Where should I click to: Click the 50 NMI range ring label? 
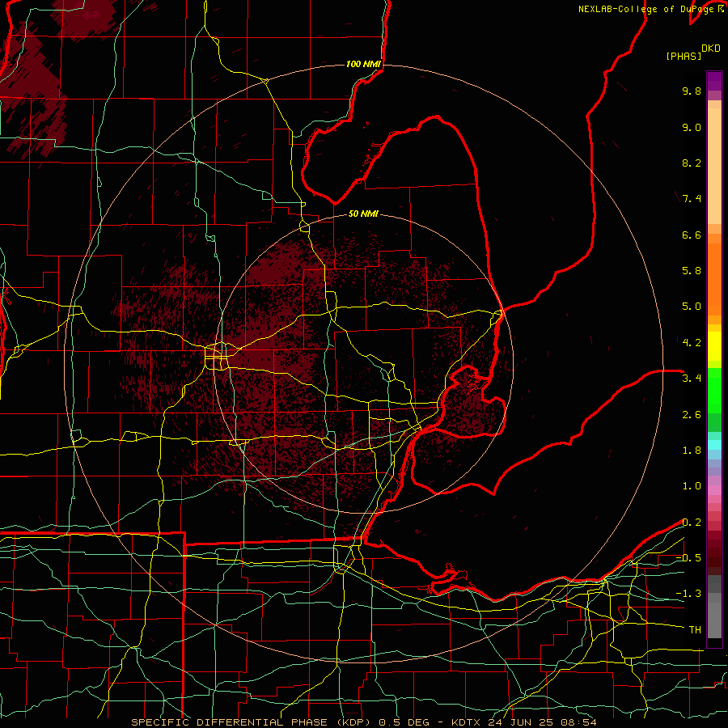[x=363, y=214]
